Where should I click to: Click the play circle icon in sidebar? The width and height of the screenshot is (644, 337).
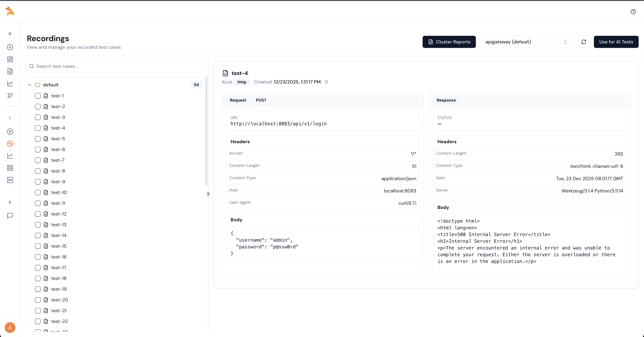coord(10,132)
